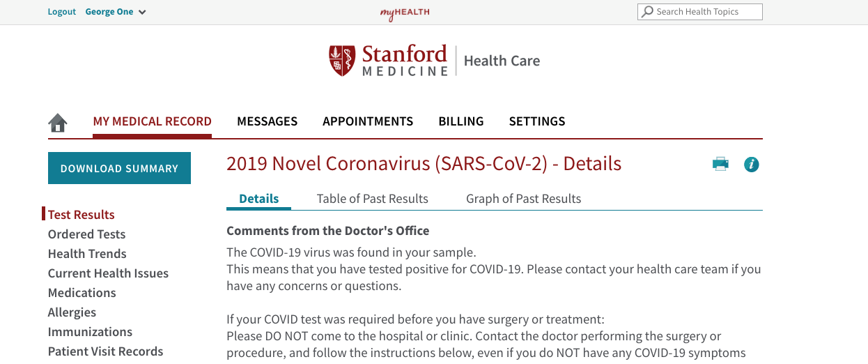Open the Messages menu
This screenshot has height=364, width=868.
[x=268, y=121]
